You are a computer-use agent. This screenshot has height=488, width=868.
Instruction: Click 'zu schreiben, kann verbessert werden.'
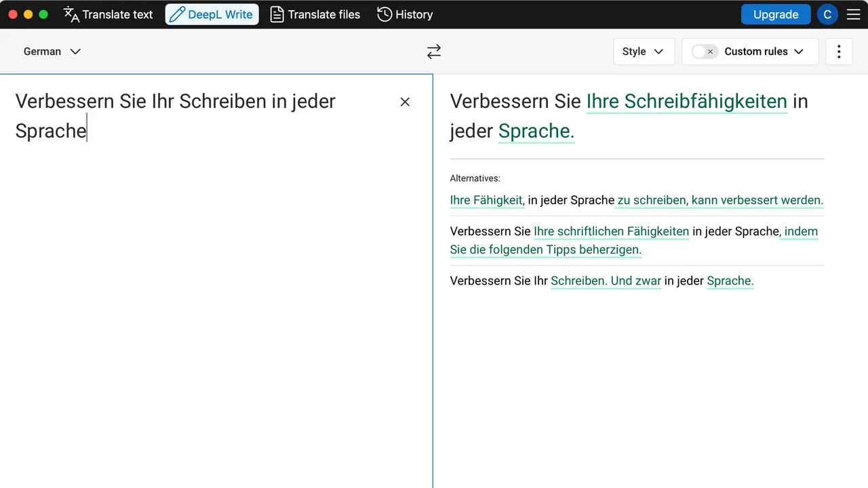pyautogui.click(x=720, y=200)
